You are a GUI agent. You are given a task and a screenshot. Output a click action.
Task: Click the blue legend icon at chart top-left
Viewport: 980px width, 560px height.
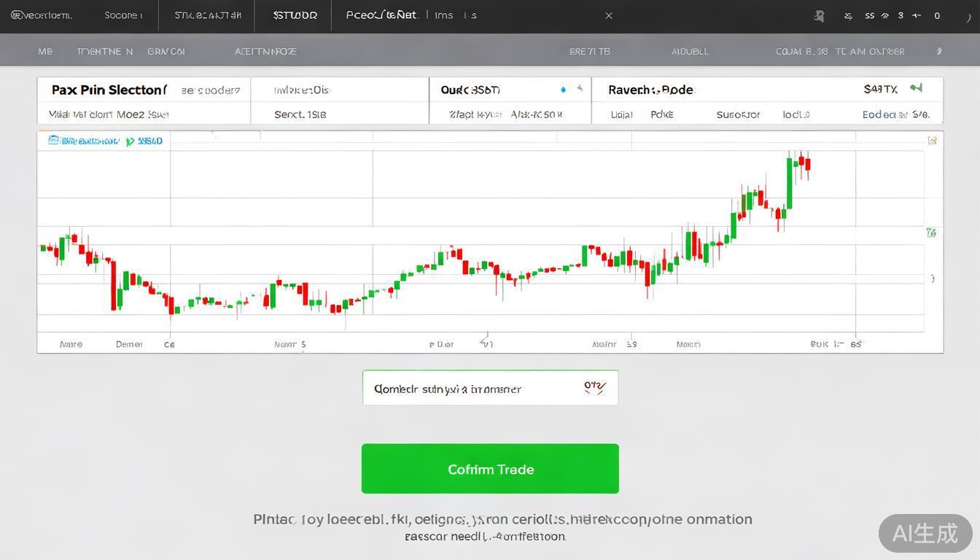pos(53,140)
